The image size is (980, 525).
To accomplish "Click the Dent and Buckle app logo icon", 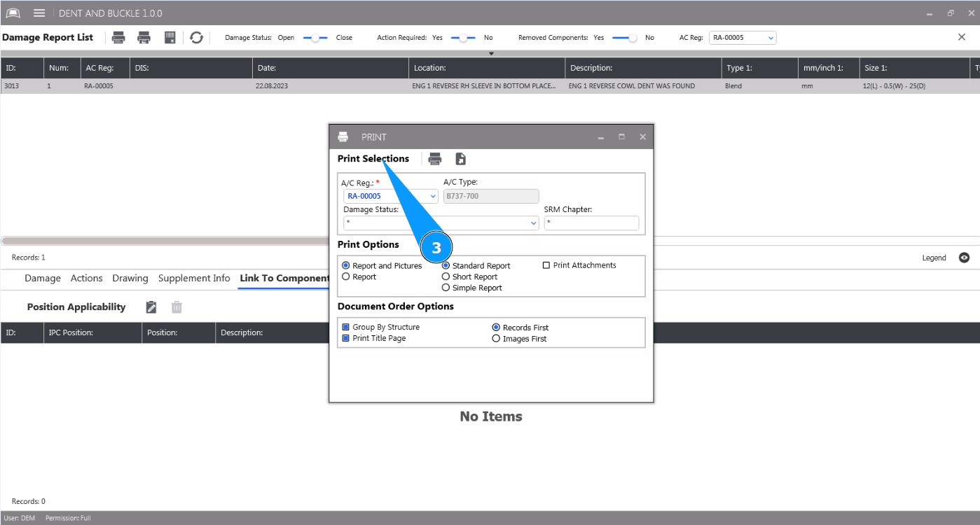I will pyautogui.click(x=13, y=13).
